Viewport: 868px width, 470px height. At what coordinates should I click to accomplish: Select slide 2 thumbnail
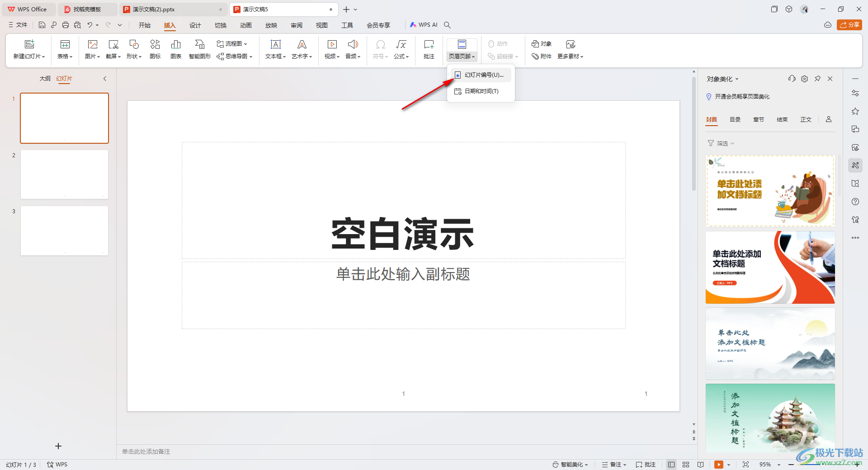coord(64,174)
